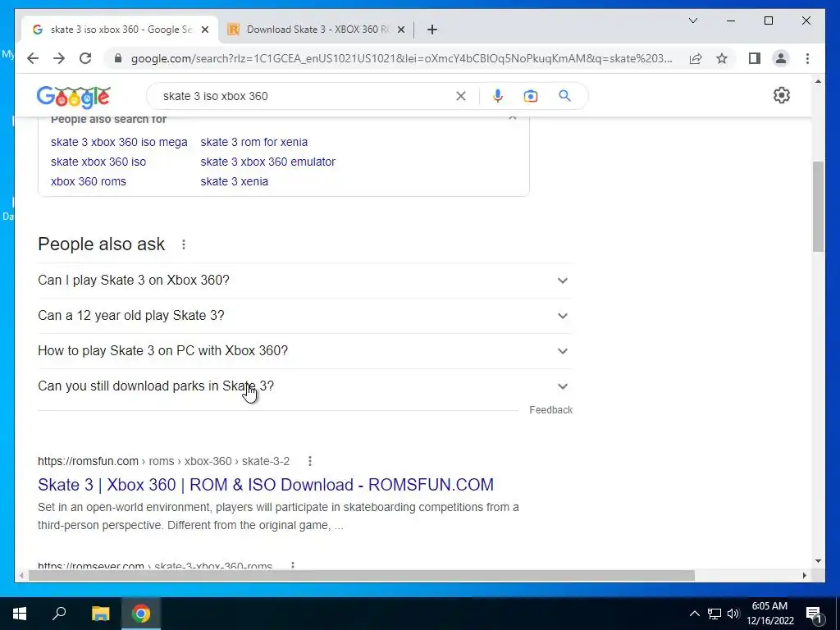Open 'xbox 360 roms' suggestion
Viewport: 840px width, 630px height.
pos(89,181)
